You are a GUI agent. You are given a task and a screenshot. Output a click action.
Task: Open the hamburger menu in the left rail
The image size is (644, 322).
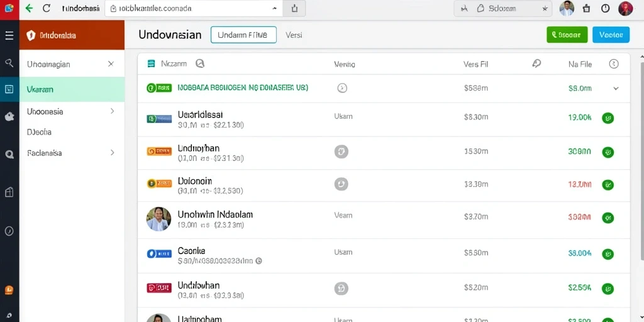pos(9,35)
